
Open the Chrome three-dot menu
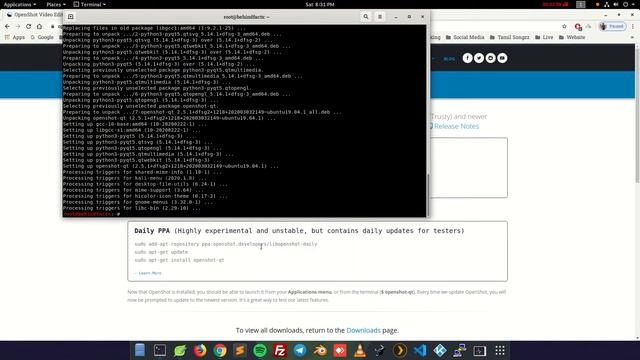click(x=633, y=26)
